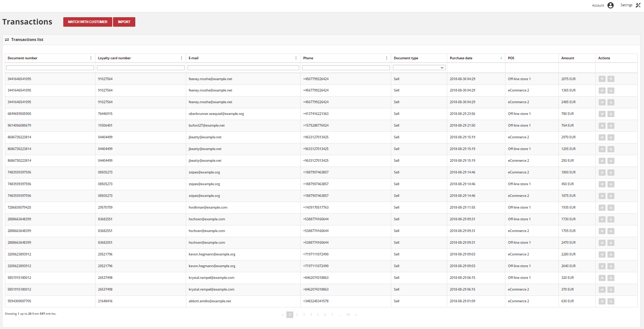Click the POS column header
The width and height of the screenshot is (644, 329).
(x=511, y=58)
